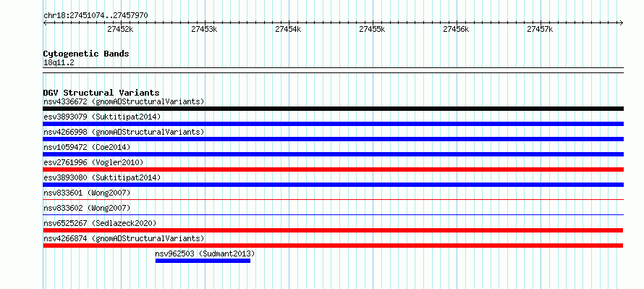644x289 pixels.
Task: Select the blue esv3893080 variant bar
Action: tap(333, 185)
